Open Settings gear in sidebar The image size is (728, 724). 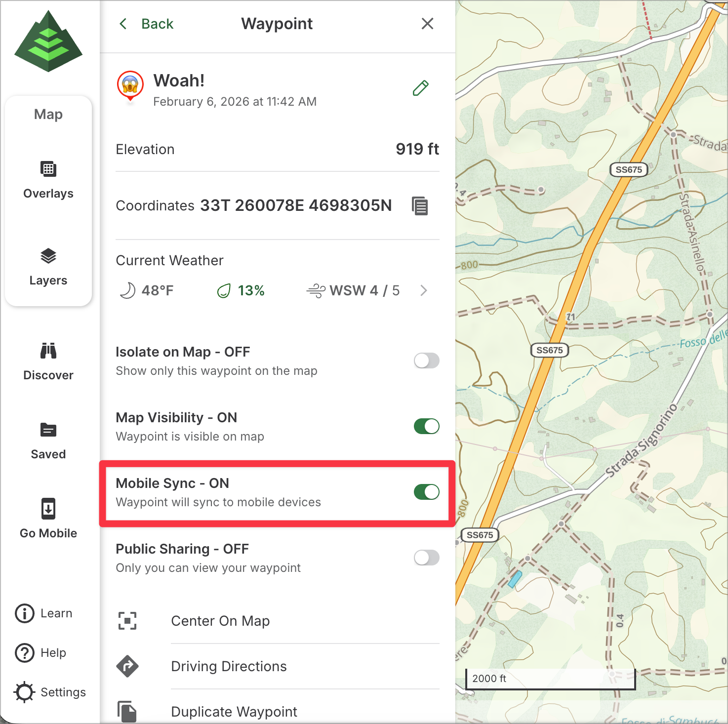pos(25,692)
